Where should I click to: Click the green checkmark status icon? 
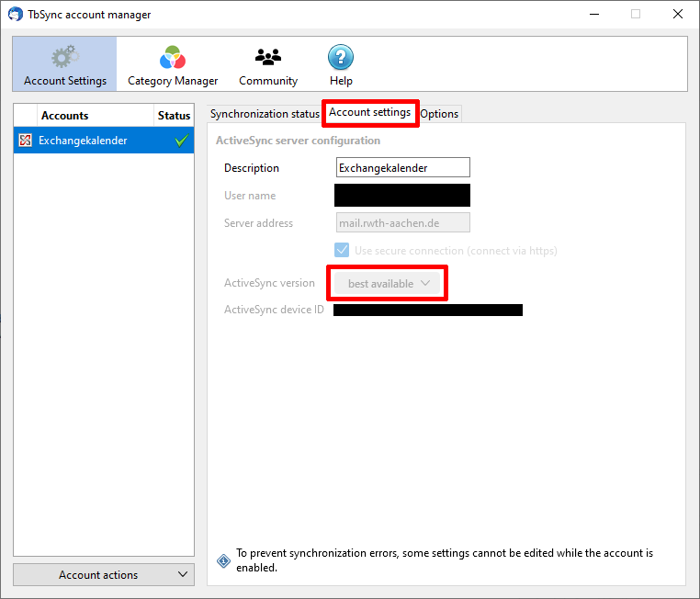[181, 141]
